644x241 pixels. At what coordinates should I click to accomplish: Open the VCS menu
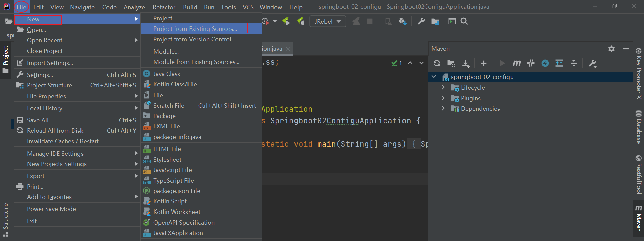pos(248,7)
